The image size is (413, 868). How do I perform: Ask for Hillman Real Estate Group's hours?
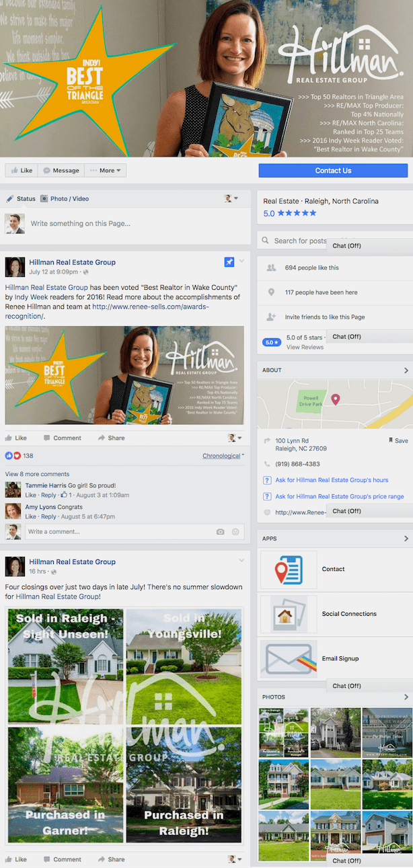(332, 480)
